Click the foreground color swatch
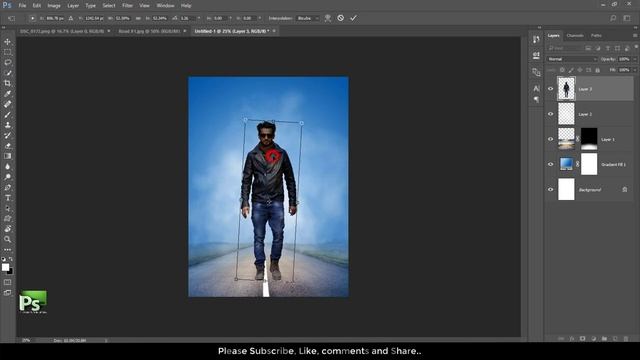The image size is (640, 360). point(5,267)
